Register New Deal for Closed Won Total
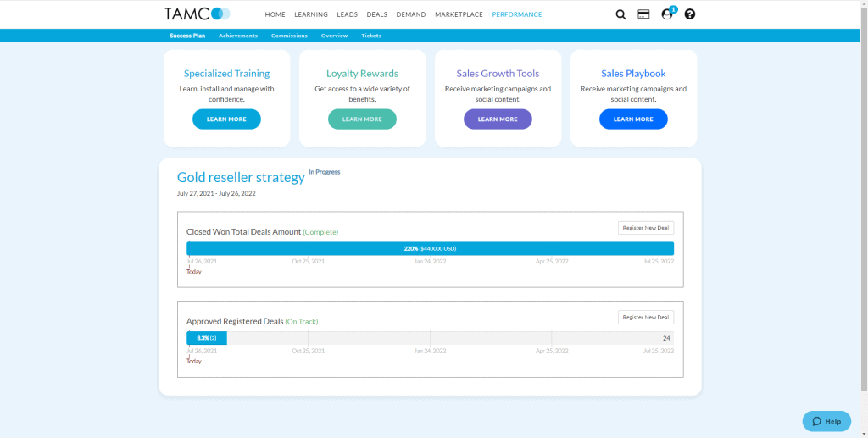This screenshot has width=868, height=438. 645,228
